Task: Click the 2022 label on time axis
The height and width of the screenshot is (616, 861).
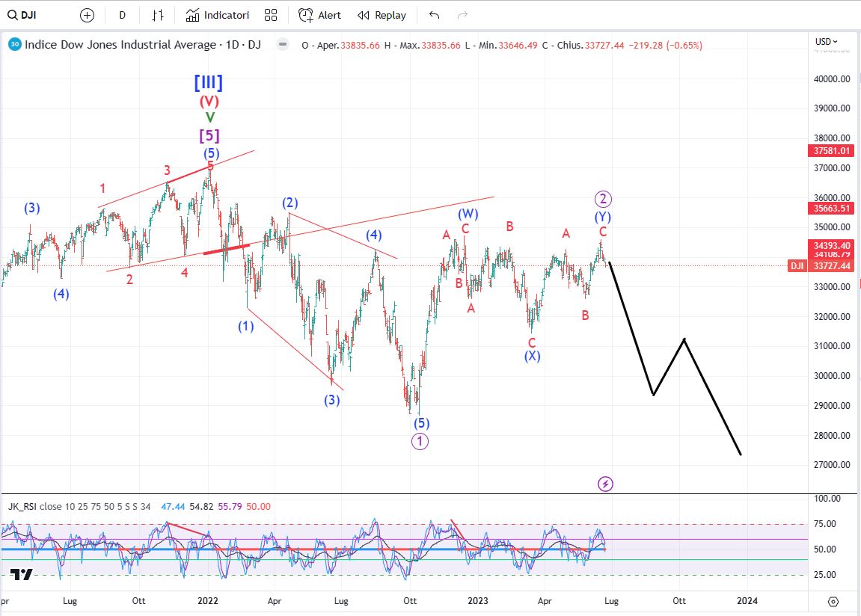Action: coord(207,600)
